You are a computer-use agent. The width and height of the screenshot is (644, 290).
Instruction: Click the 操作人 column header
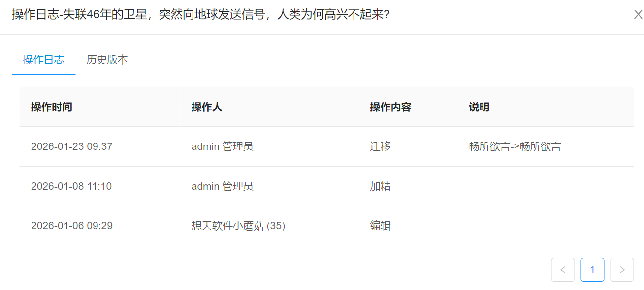207,107
